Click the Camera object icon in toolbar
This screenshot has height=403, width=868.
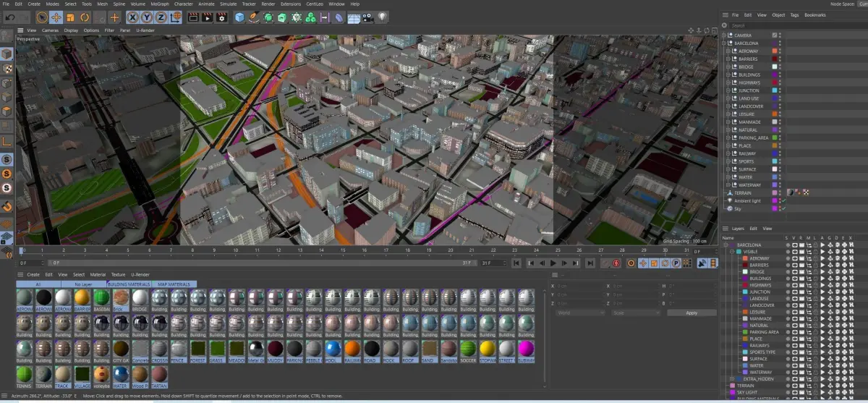tap(367, 17)
